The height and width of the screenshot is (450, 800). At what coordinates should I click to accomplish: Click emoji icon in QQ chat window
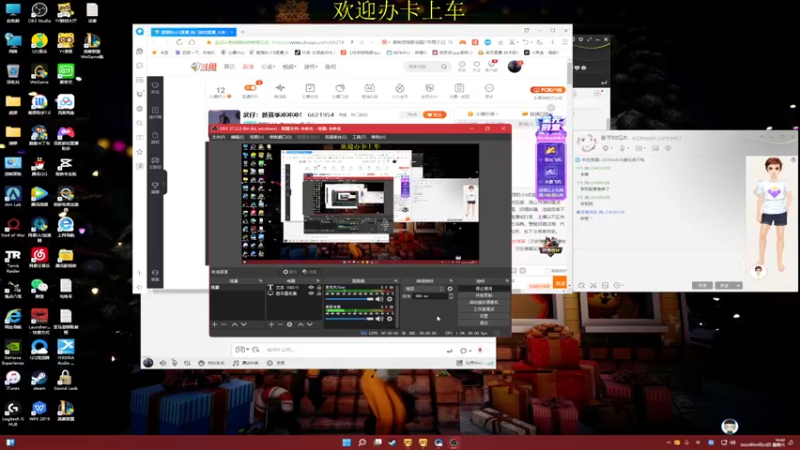582,286
